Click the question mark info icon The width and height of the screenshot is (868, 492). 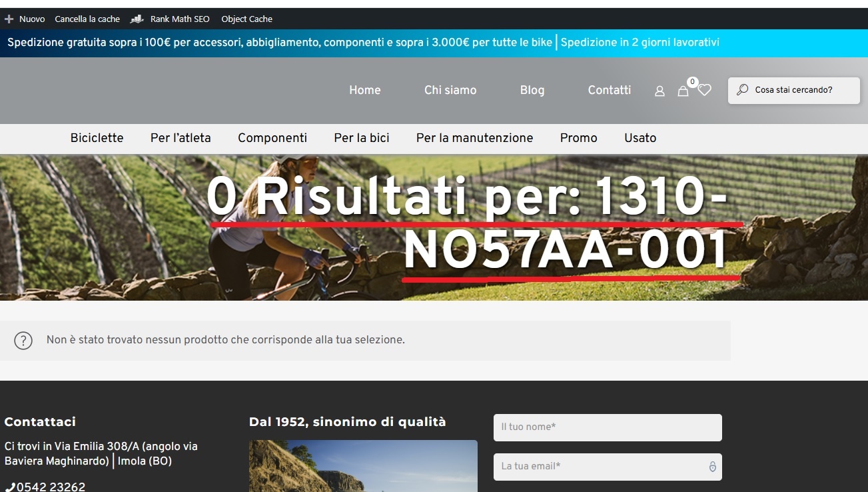(x=23, y=341)
